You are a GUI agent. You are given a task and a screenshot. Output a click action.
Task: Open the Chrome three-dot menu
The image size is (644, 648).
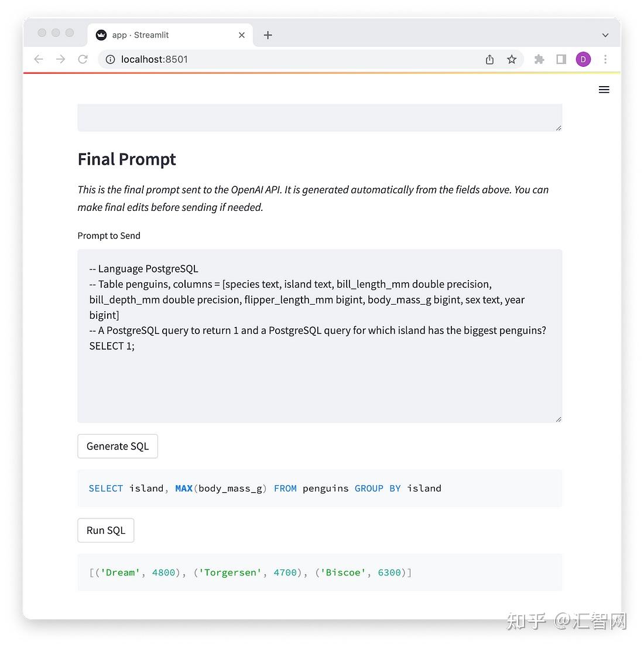pos(605,60)
